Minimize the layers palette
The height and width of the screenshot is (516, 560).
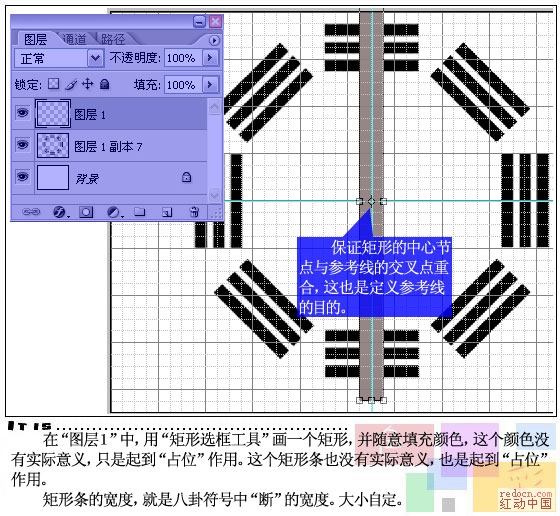(x=199, y=22)
